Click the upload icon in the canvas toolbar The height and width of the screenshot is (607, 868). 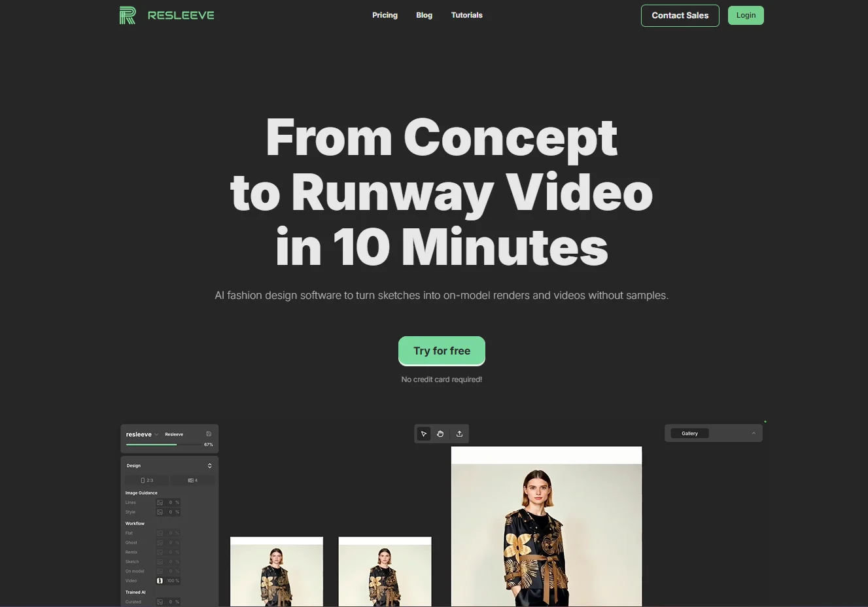pos(459,433)
